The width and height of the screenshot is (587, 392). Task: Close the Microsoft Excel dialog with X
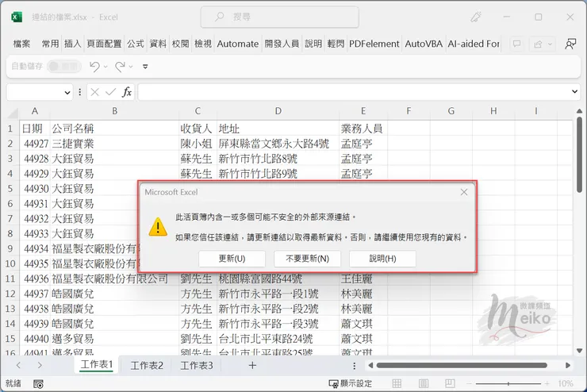pos(464,192)
